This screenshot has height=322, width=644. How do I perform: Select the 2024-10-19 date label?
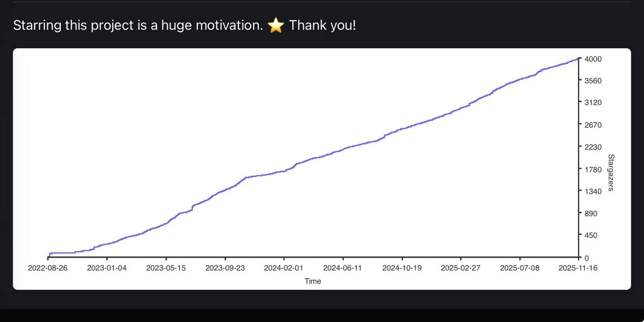402,268
